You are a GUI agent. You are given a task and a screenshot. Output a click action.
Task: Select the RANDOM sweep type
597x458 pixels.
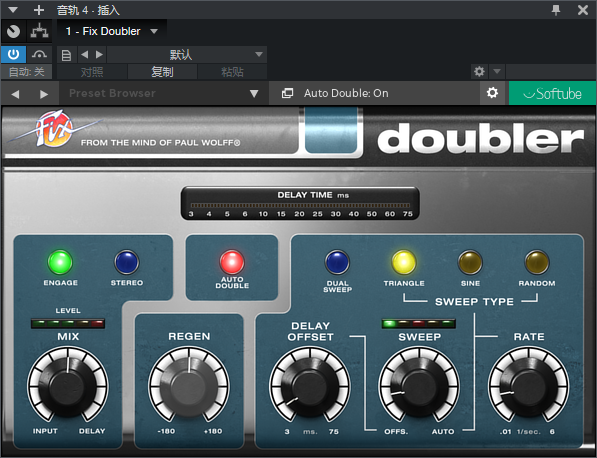coord(537,262)
